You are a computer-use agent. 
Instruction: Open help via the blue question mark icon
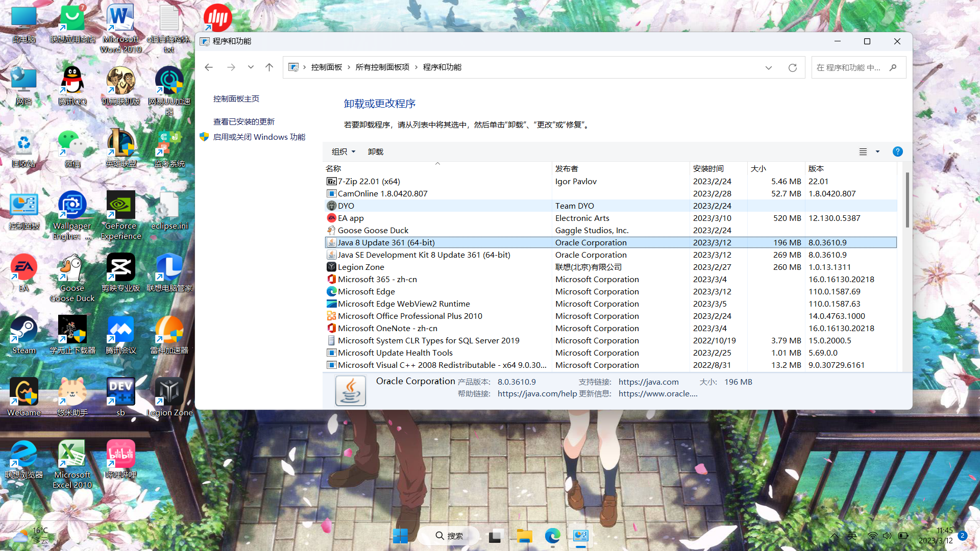897,152
